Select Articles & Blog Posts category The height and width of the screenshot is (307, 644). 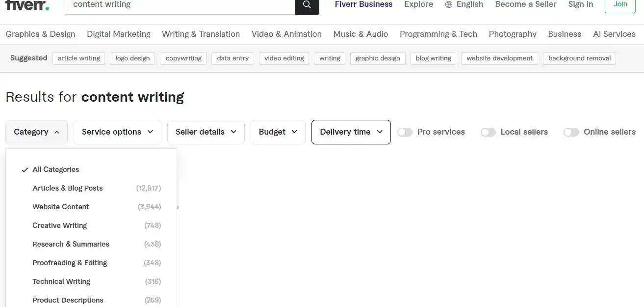click(x=67, y=188)
